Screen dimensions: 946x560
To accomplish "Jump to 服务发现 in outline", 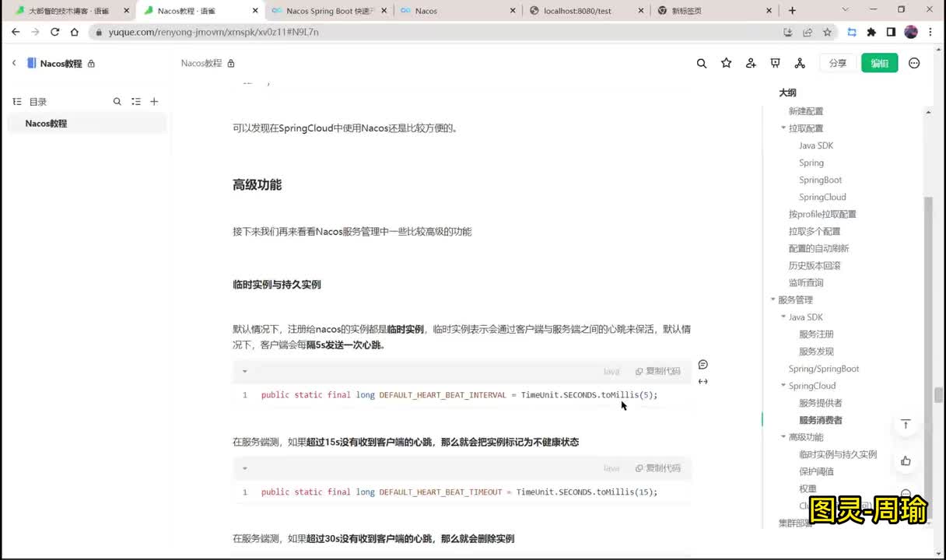I will click(816, 352).
